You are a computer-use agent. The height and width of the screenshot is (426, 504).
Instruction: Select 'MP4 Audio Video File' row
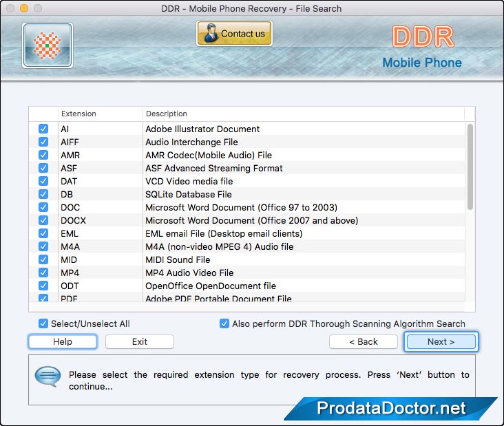point(247,273)
